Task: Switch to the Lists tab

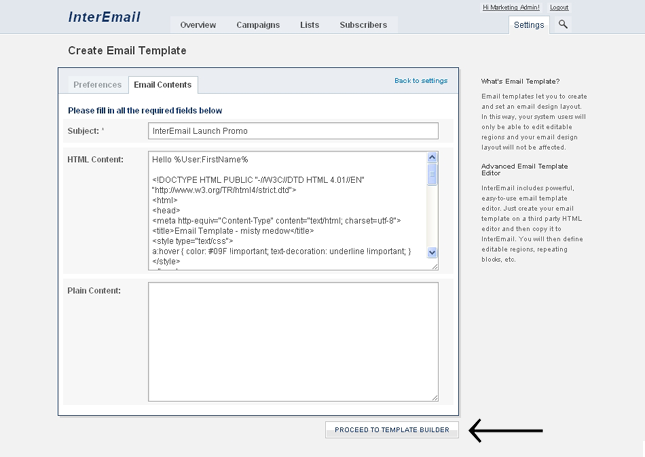Action: [x=310, y=25]
